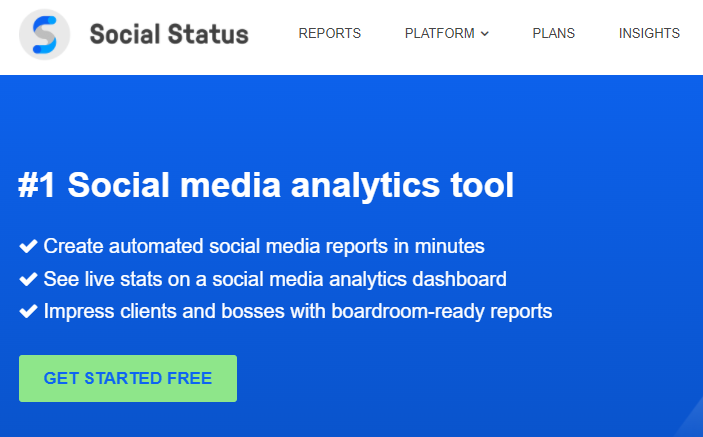Open the INSIGHTS navigation item
The width and height of the screenshot is (703, 437).
click(x=649, y=34)
